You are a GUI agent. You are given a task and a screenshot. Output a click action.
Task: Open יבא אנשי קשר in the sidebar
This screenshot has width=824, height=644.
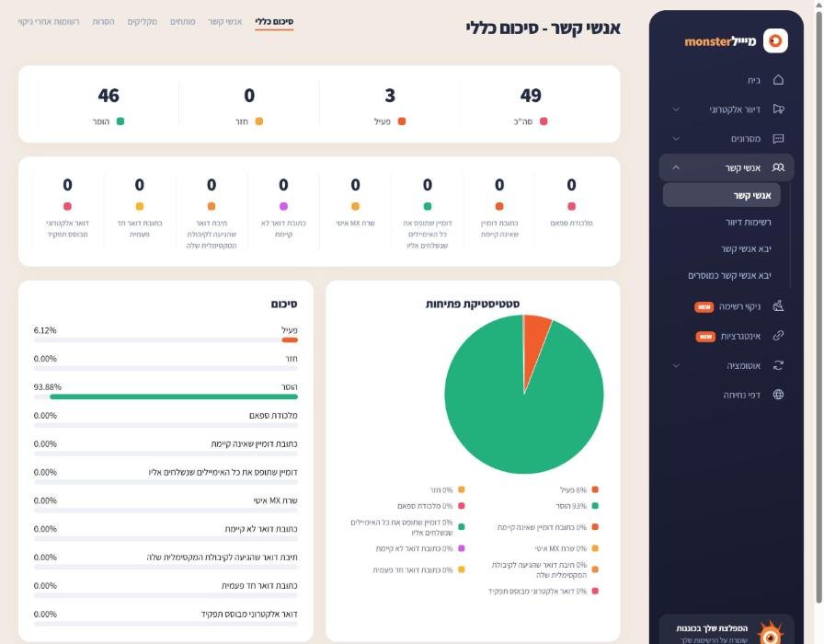coord(746,248)
